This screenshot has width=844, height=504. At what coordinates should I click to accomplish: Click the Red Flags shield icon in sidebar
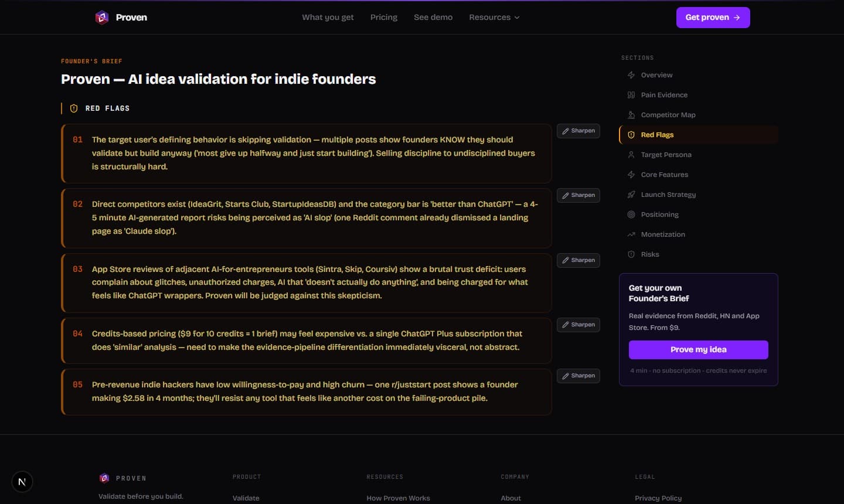click(x=631, y=135)
